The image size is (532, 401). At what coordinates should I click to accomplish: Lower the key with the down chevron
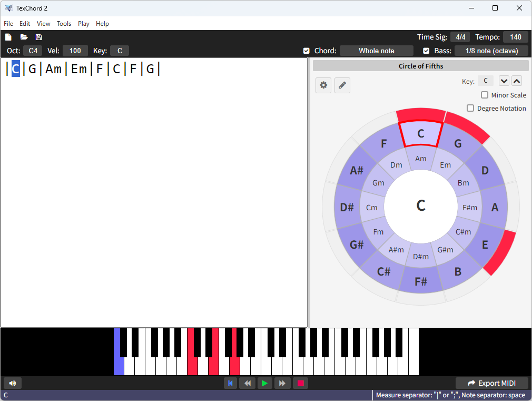coord(504,81)
